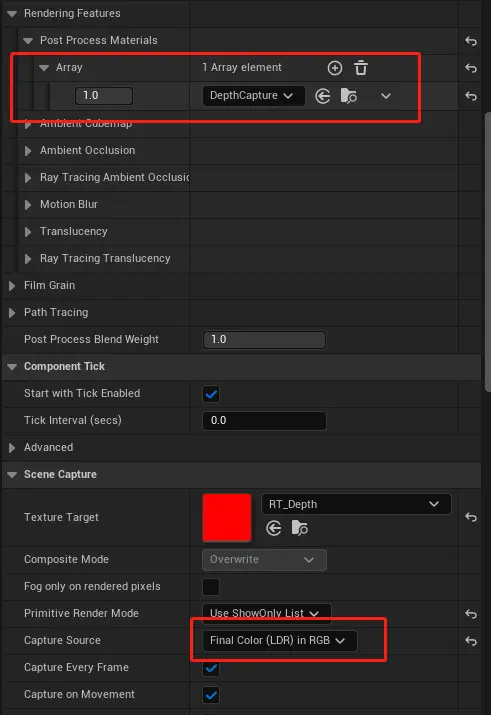This screenshot has height=715, width=491.
Task: Click Post Process Blend Weight value field
Action: pos(264,340)
